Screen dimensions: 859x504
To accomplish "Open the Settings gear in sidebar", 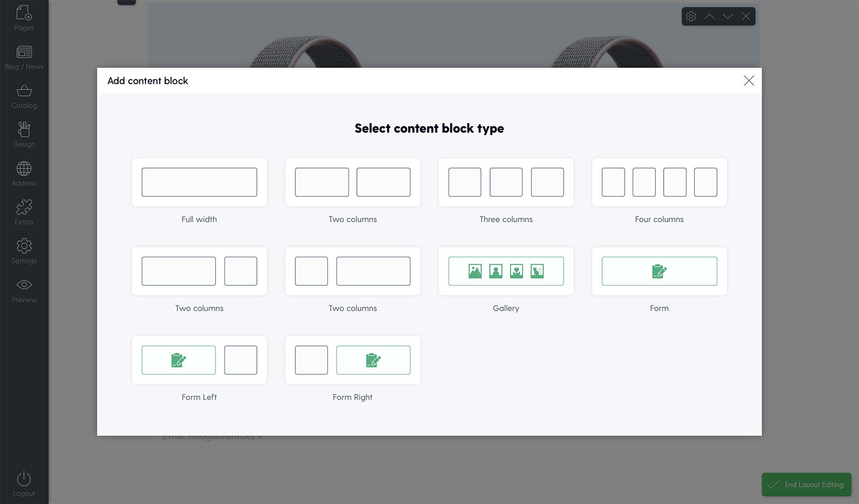I will click(x=24, y=252).
